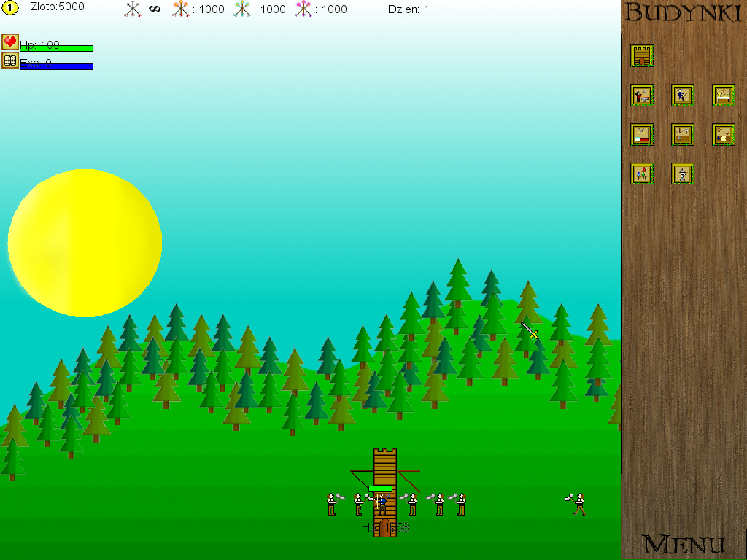Click the green Hp progress bar
Image resolution: width=747 pixels, height=560 pixels.
pyautogui.click(x=56, y=48)
